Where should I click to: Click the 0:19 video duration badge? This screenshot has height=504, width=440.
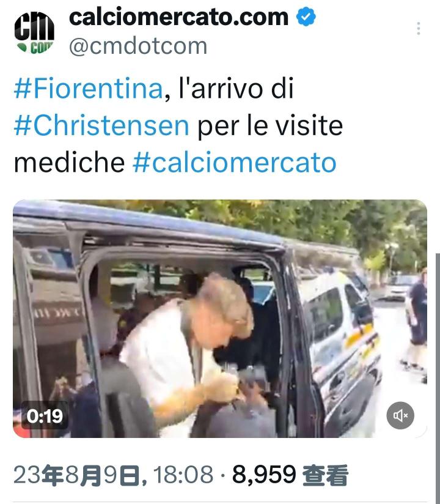pyautogui.click(x=45, y=416)
